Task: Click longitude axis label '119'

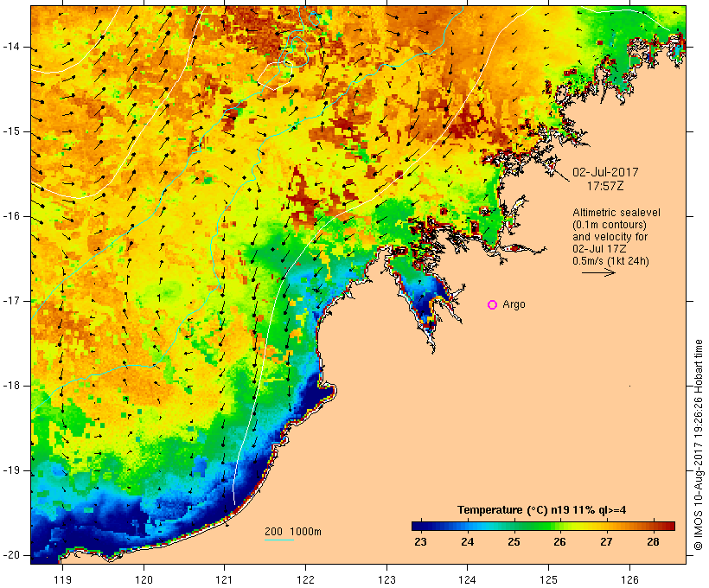Action: coord(62,579)
